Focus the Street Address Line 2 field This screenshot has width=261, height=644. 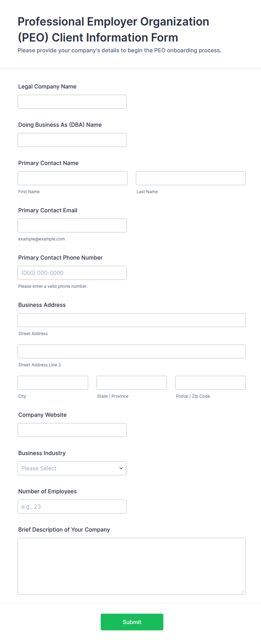(132, 351)
